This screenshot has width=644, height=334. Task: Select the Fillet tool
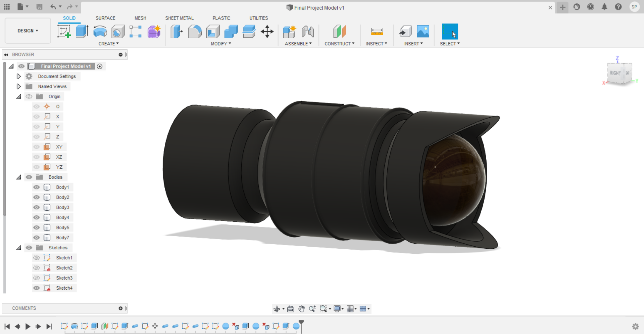pyautogui.click(x=195, y=32)
